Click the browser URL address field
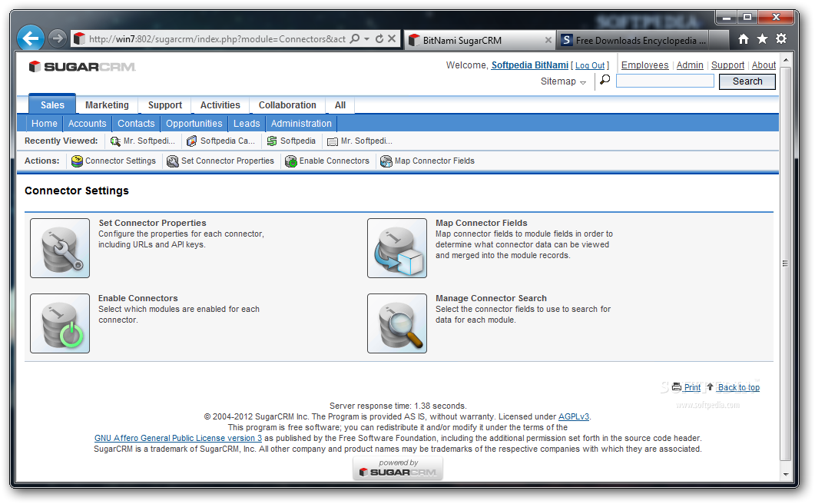This screenshot has height=504, width=815. pos(217,39)
